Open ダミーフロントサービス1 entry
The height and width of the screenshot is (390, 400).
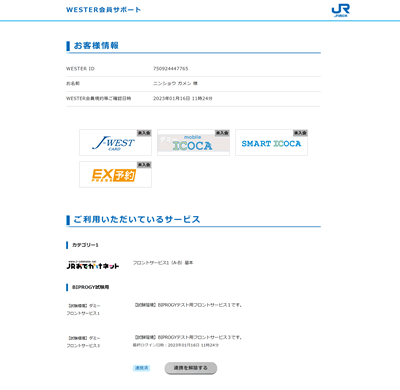point(83,309)
